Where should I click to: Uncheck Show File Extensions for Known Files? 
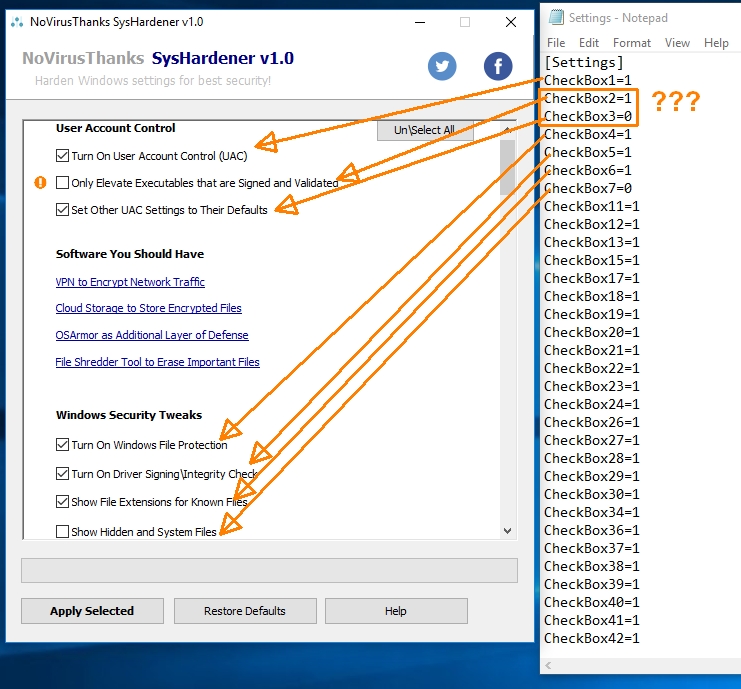pyautogui.click(x=62, y=501)
